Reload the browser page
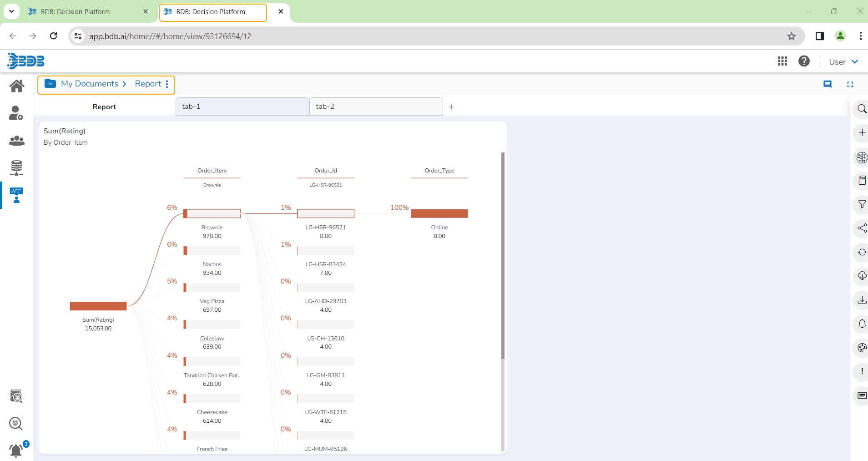This screenshot has height=461, width=868. coord(53,36)
